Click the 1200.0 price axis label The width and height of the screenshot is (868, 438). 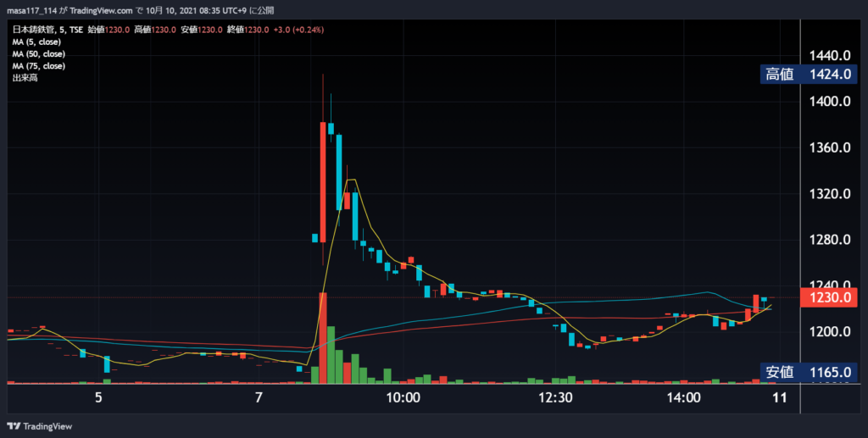click(830, 332)
